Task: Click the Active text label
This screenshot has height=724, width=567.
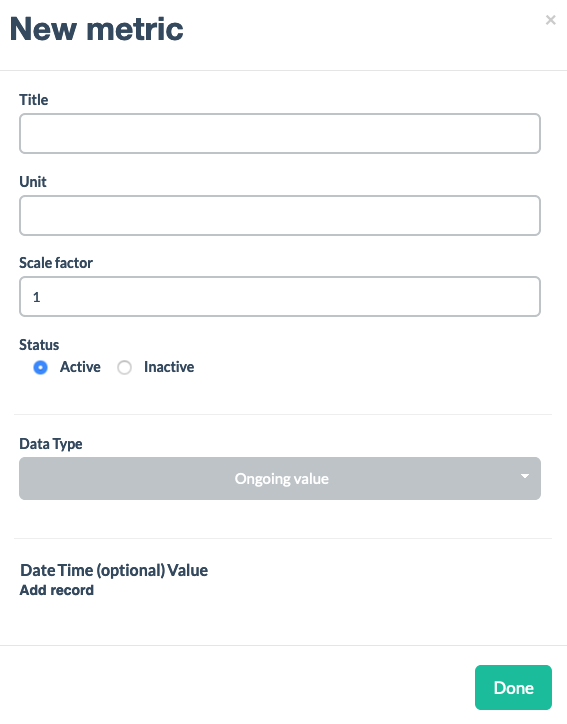Action: coord(80,367)
